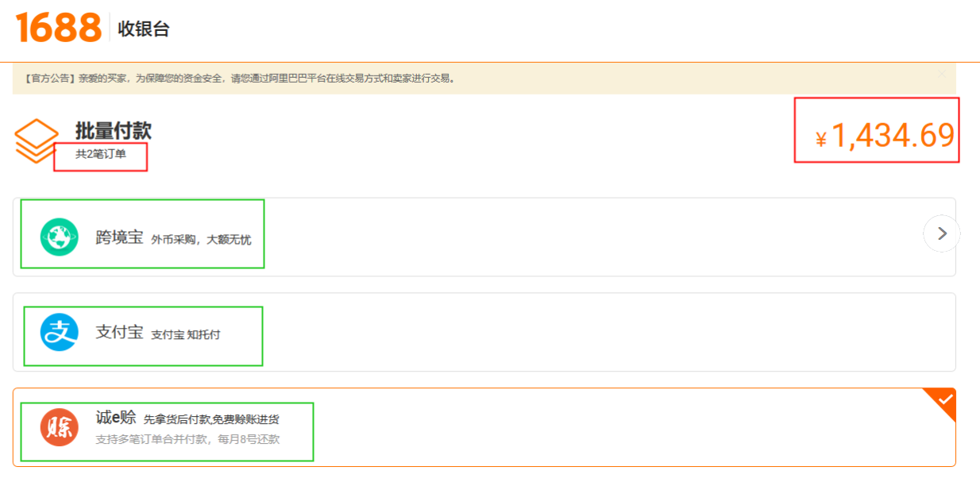Select the blue Alipay 支付宝 icon

[x=60, y=332]
